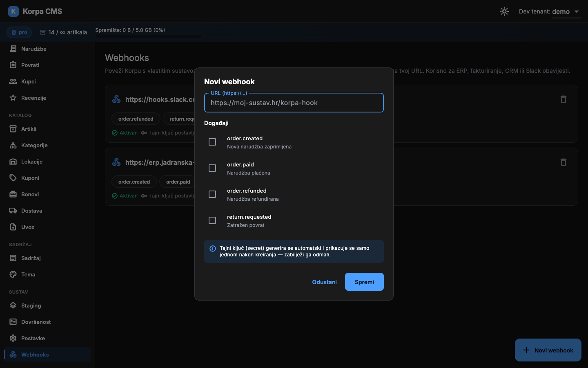The height and width of the screenshot is (368, 588).
Task: Click the Korpa CMS logo icon
Action: tap(13, 11)
